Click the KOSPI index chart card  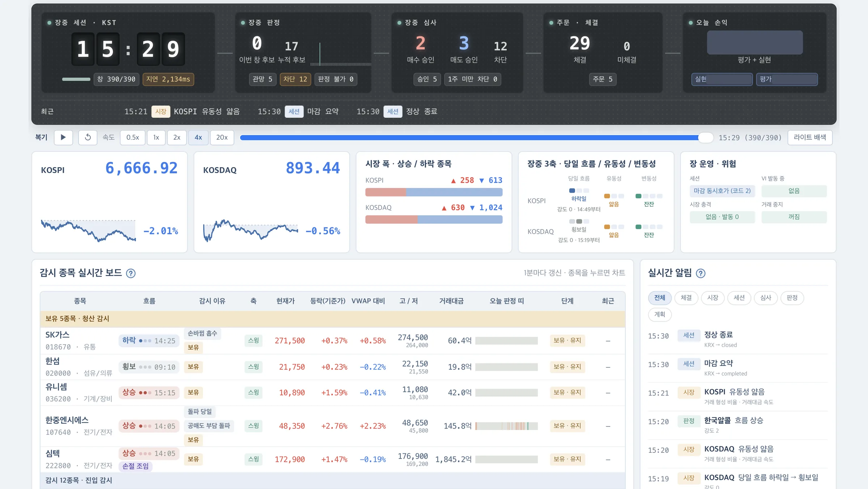(x=110, y=202)
